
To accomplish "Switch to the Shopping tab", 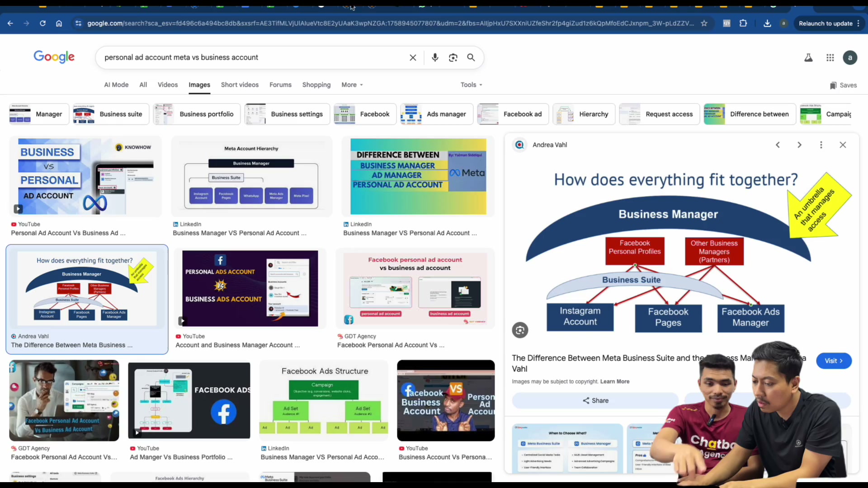I will pyautogui.click(x=316, y=85).
